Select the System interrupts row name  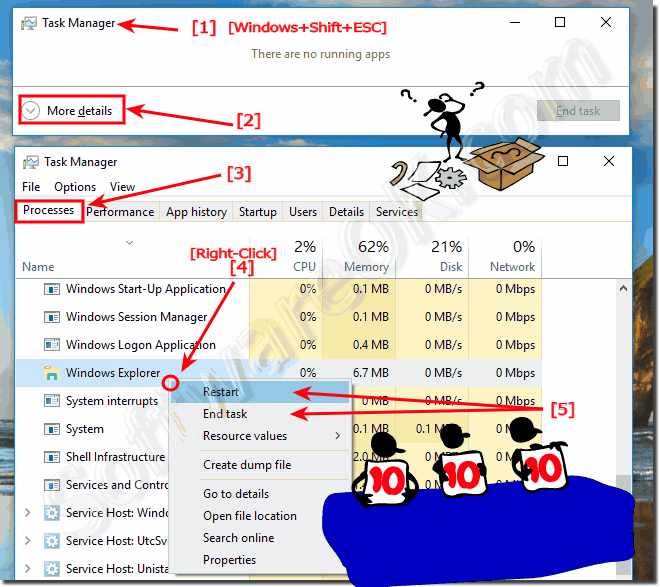(112, 401)
